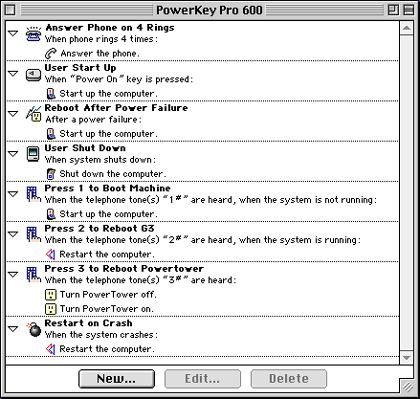Click the power outlet icon for Reboot After Power Failure
This screenshot has height=399, width=420.
(x=34, y=114)
